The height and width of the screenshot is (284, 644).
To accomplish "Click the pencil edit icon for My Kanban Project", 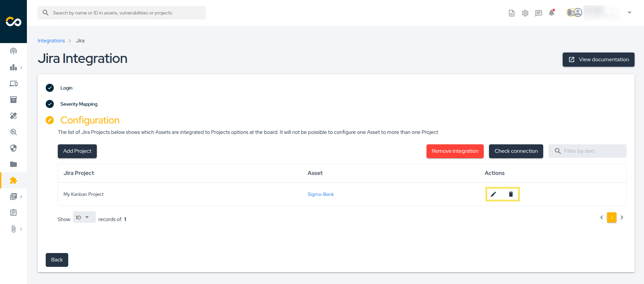I will (493, 194).
